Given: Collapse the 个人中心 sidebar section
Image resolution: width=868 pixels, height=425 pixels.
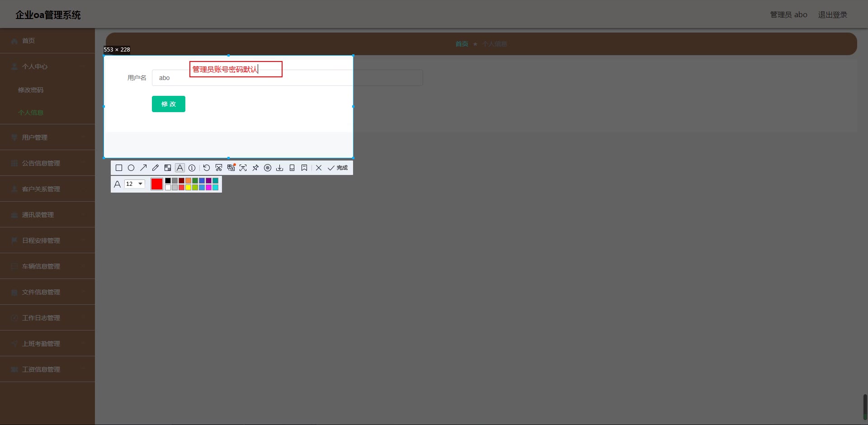Looking at the screenshot, I should [47, 66].
